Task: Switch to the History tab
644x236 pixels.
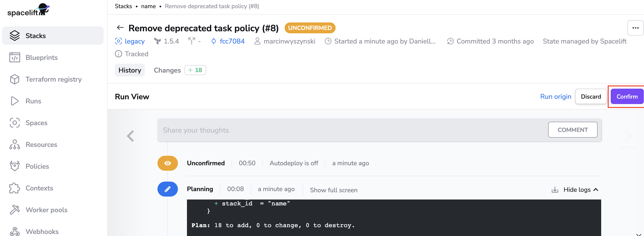Action: 130,70
